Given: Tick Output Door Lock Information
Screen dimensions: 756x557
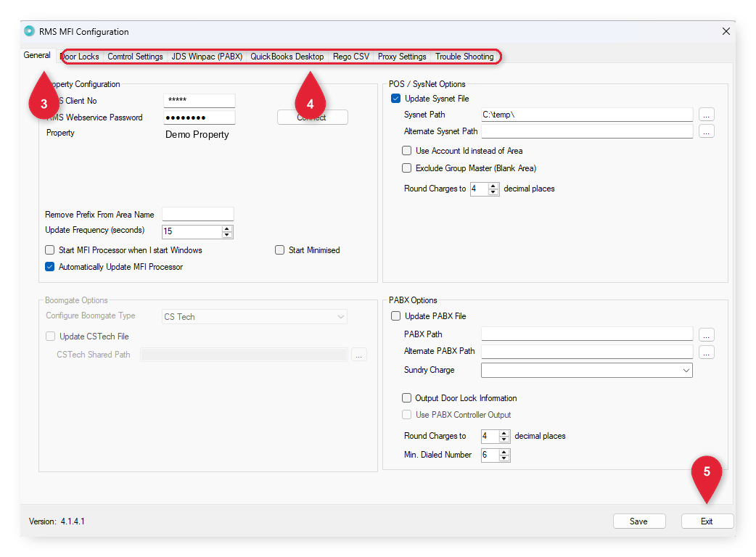Looking at the screenshot, I should point(406,398).
